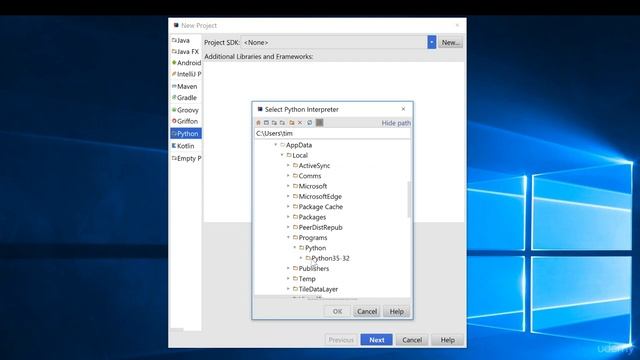The image size is (640, 360).
Task: Expand the ActiveSync folder arrow
Action: (288, 165)
